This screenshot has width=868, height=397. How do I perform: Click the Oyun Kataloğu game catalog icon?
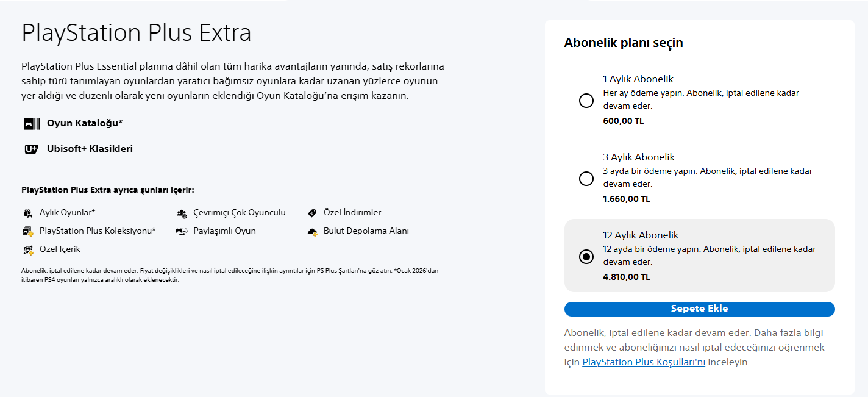click(32, 124)
